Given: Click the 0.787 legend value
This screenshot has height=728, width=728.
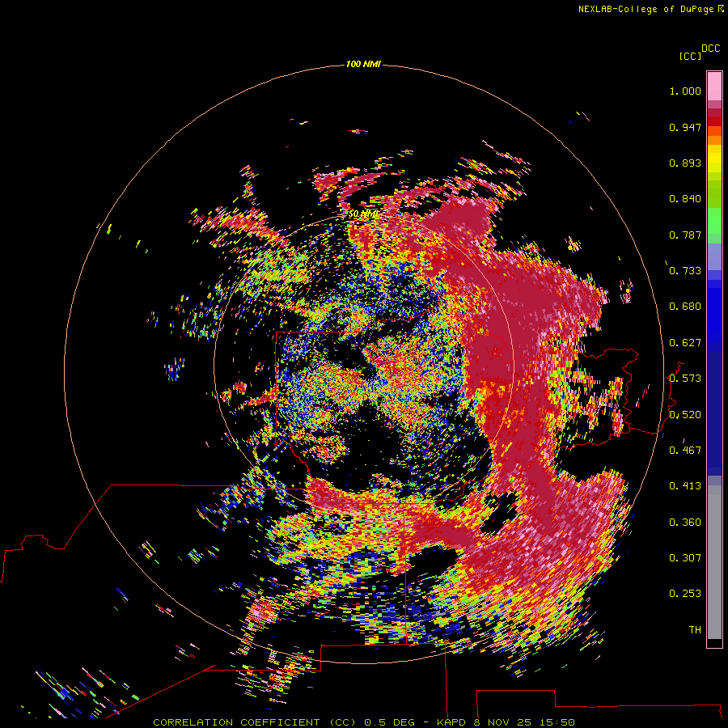Looking at the screenshot, I should point(685,235).
